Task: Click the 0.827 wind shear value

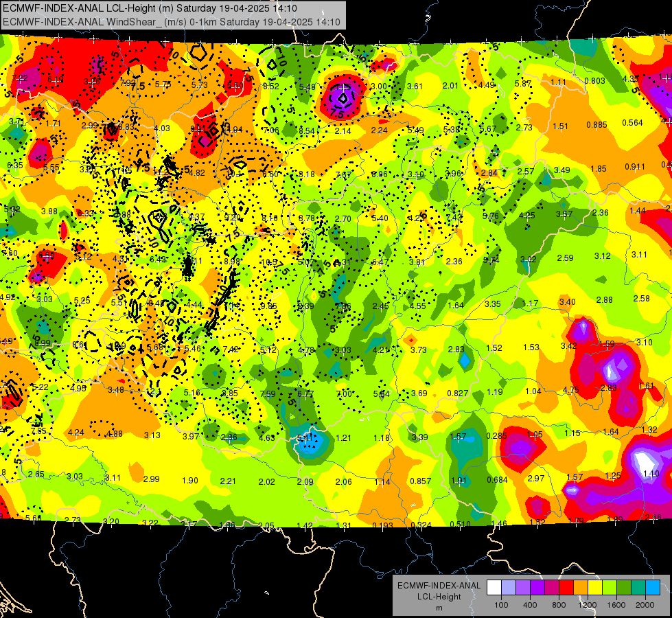Action: coord(458,393)
